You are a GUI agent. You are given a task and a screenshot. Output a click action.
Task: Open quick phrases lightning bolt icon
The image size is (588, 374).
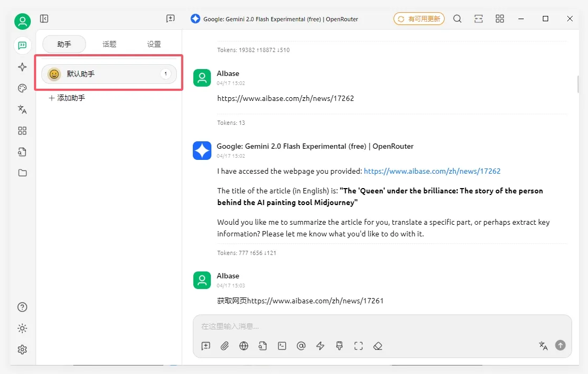[x=320, y=346]
